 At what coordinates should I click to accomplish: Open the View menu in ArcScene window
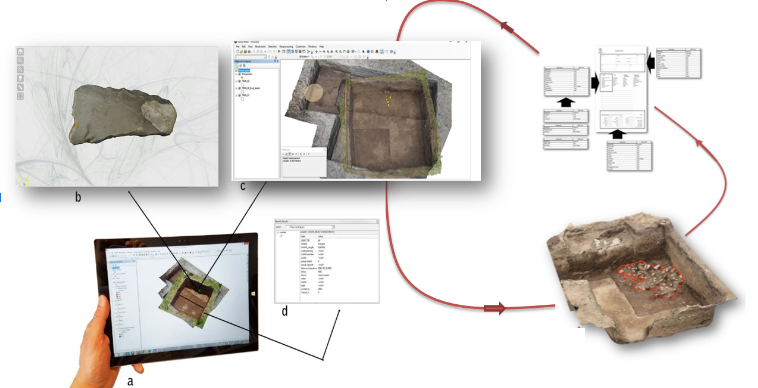[x=250, y=46]
